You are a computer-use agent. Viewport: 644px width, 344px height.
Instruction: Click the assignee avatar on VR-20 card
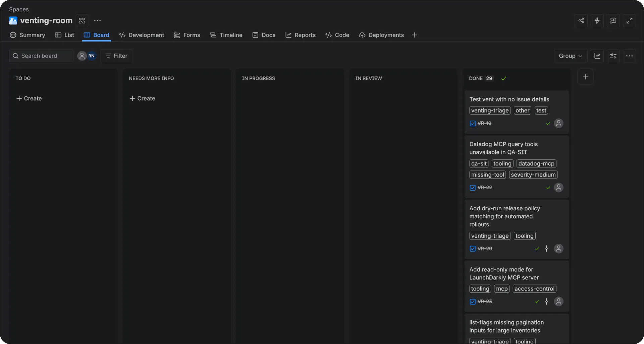pyautogui.click(x=558, y=249)
